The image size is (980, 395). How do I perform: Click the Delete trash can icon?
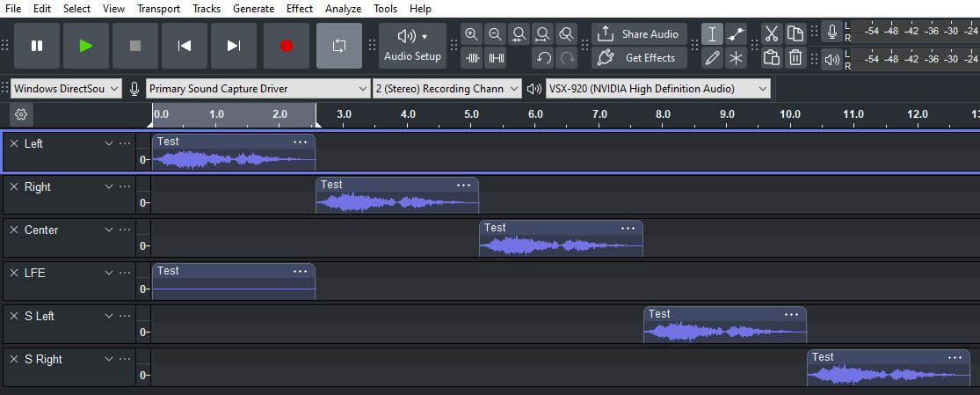click(795, 58)
